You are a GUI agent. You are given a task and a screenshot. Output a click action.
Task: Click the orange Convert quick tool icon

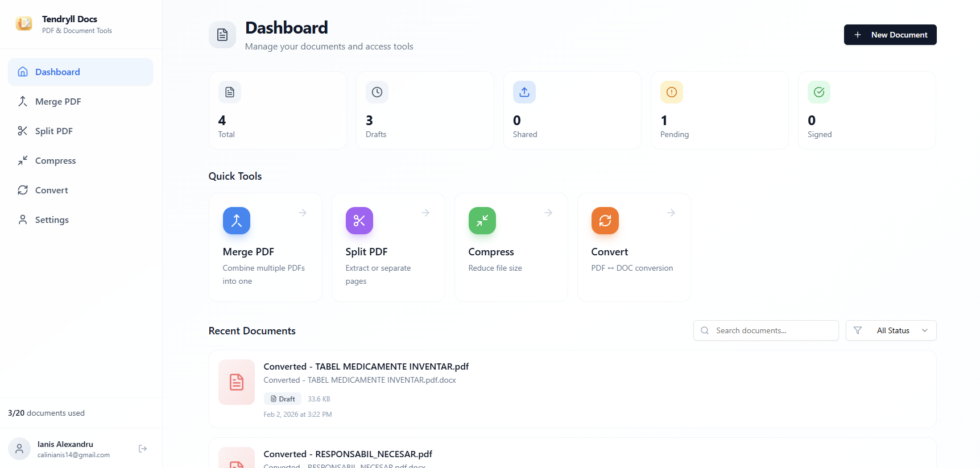point(605,221)
